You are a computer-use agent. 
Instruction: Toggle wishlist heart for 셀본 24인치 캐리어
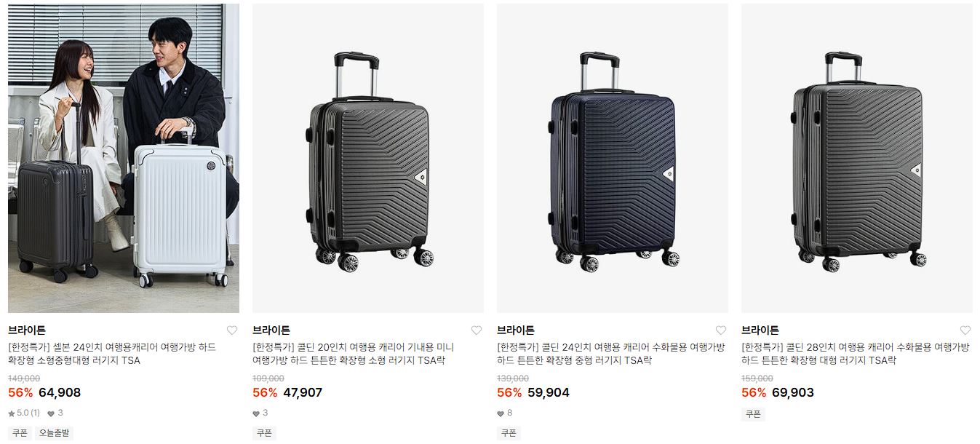(232, 330)
